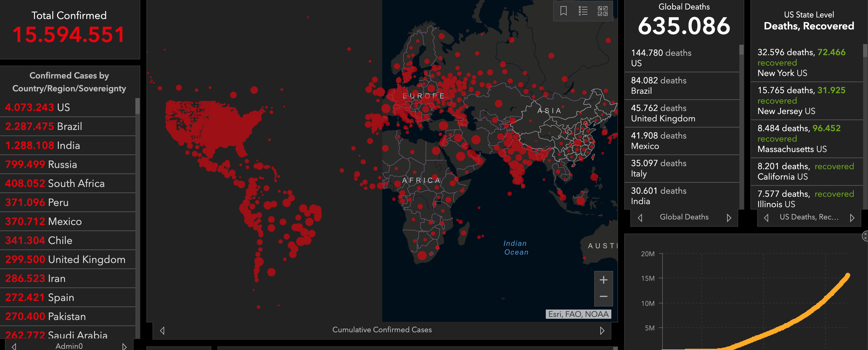Click the previous Admin0 arrow
Screen dimensions: 868x350
[x=14, y=346]
